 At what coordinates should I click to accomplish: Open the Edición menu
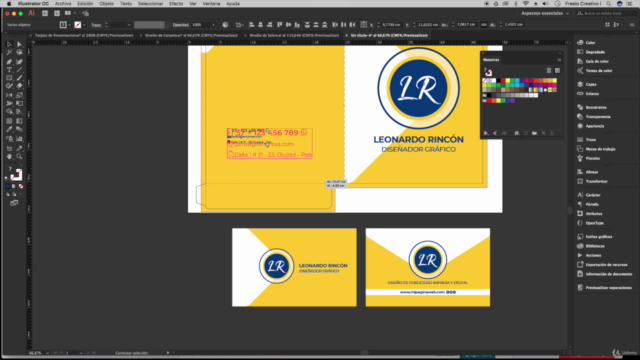click(x=85, y=4)
